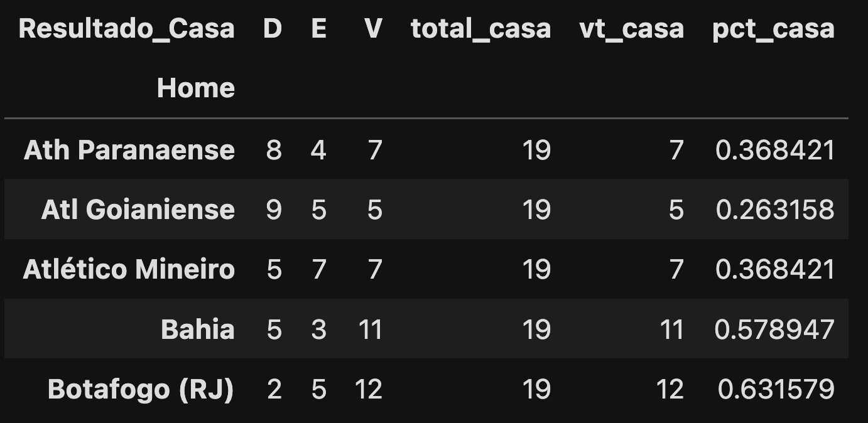Viewport: 868px width, 423px height.
Task: Select the Atl Goianiense row label
Action: tap(138, 209)
